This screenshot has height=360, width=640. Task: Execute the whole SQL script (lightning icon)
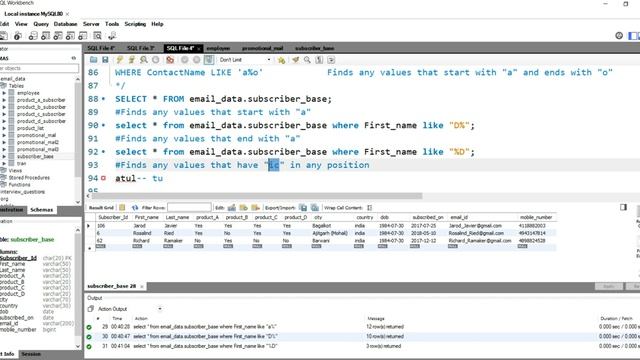[x=119, y=60]
